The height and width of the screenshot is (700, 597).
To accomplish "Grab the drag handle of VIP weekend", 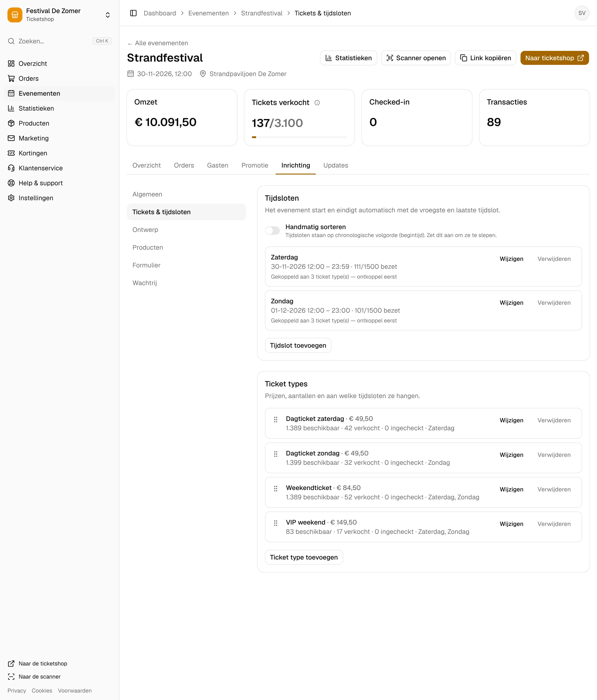I will point(276,523).
